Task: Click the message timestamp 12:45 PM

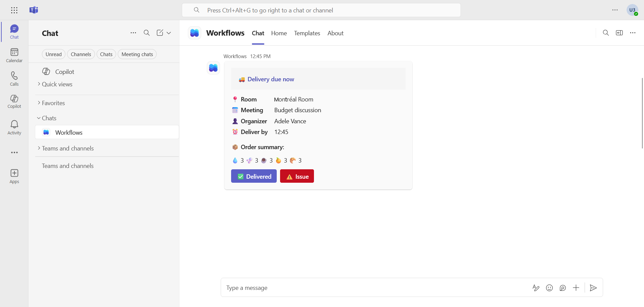Action: pos(260,56)
